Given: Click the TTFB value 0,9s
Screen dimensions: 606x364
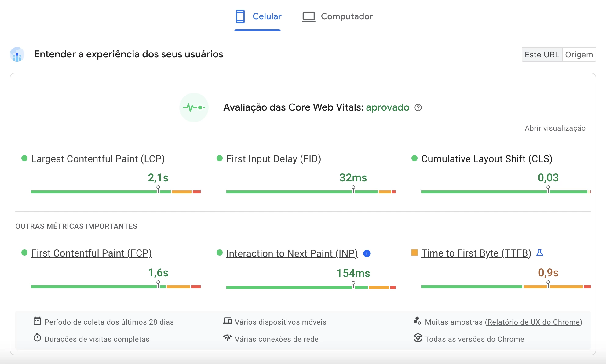Looking at the screenshot, I should [x=548, y=273].
